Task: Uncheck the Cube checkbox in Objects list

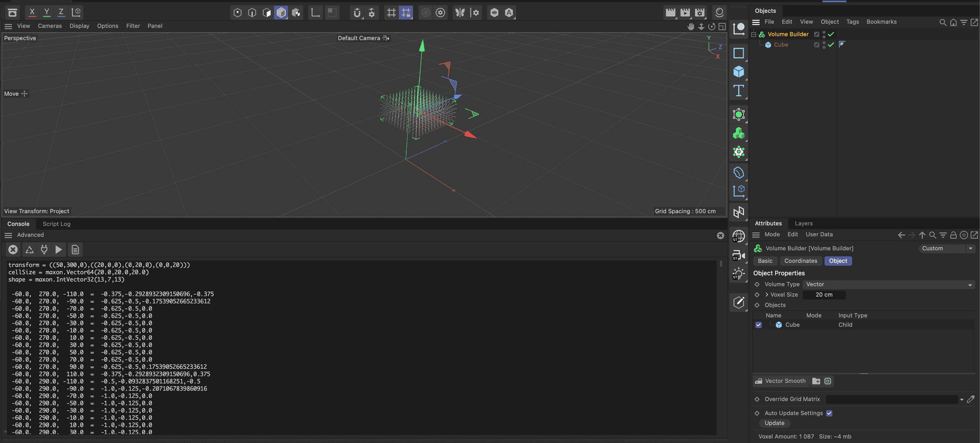Action: (x=758, y=325)
